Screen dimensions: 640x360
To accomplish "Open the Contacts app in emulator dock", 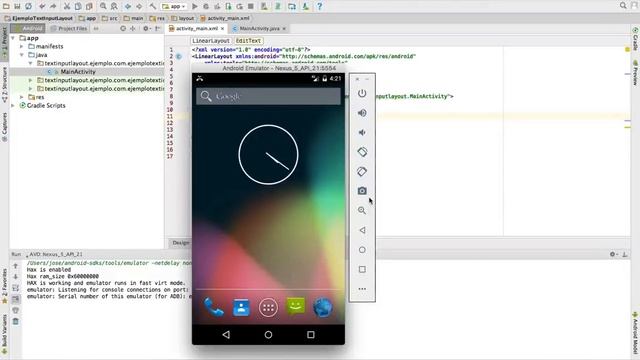I will (241, 307).
